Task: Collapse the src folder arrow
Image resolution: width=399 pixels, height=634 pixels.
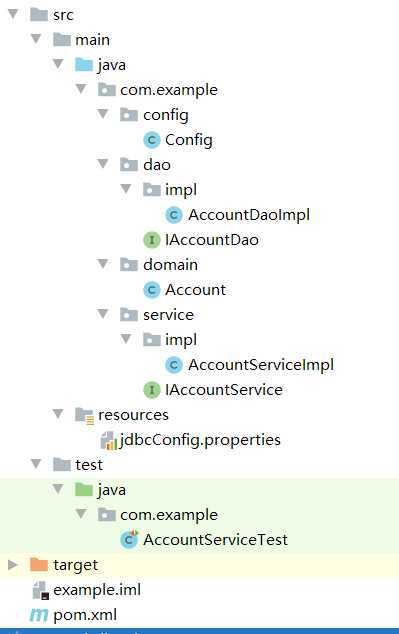Action: point(13,15)
